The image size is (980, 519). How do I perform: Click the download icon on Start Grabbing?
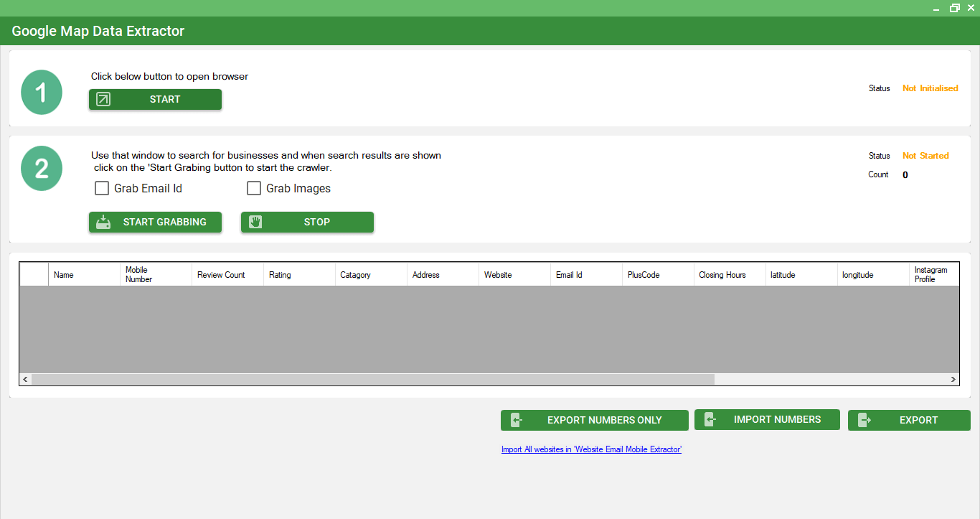pyautogui.click(x=103, y=223)
